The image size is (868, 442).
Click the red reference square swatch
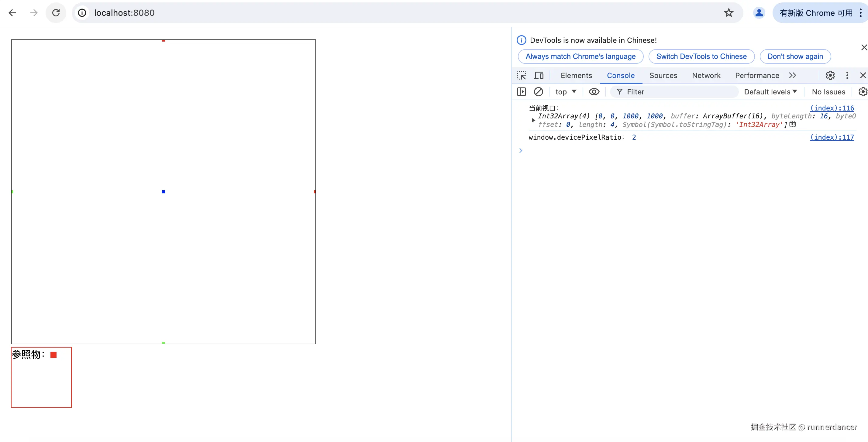53,355
